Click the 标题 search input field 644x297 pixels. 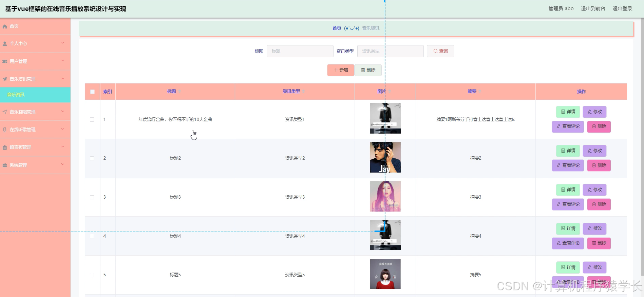click(300, 51)
